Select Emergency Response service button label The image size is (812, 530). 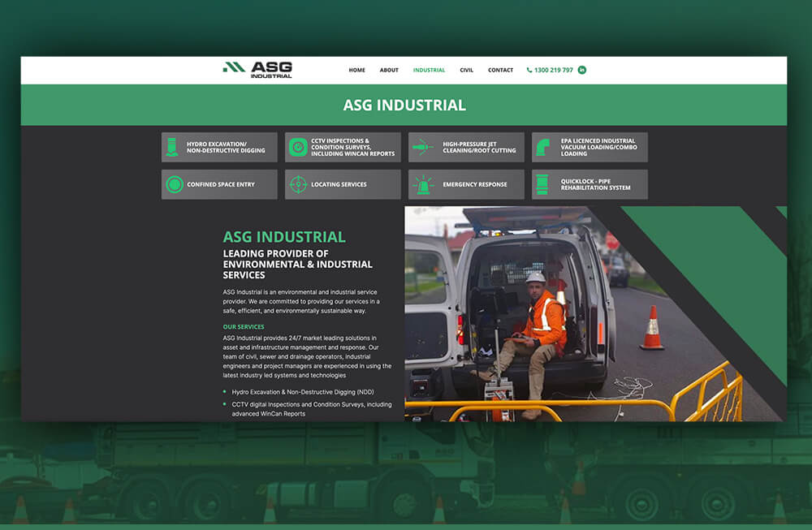474,184
